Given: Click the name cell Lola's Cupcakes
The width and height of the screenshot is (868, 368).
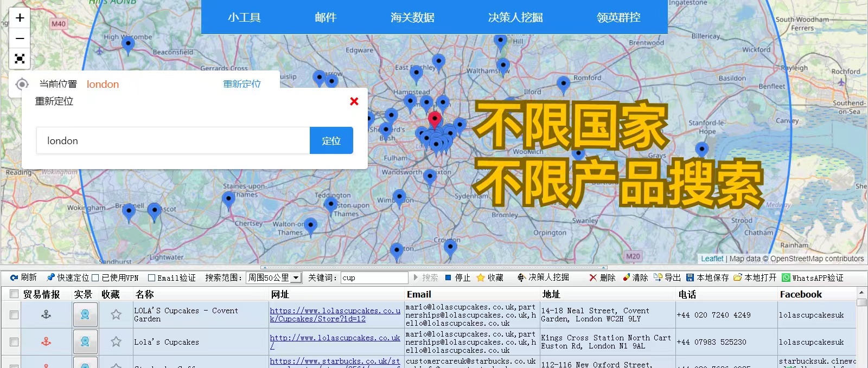Looking at the screenshot, I should click(201, 342).
